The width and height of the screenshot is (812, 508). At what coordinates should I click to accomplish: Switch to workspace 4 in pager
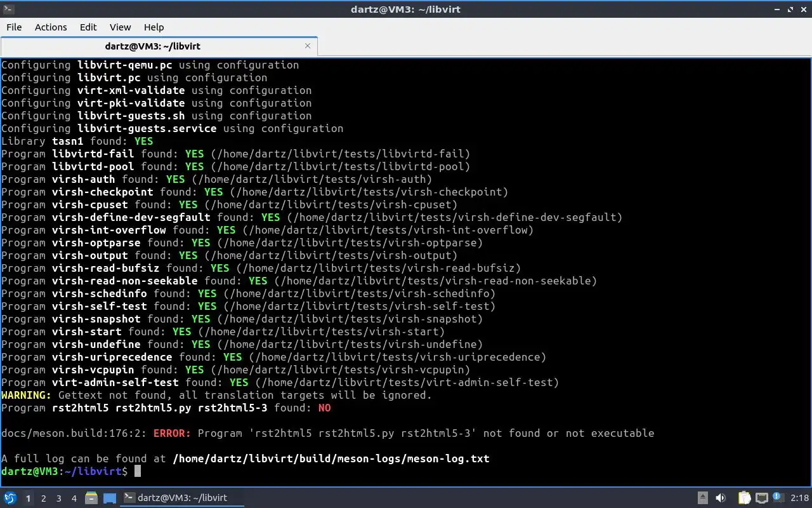74,498
